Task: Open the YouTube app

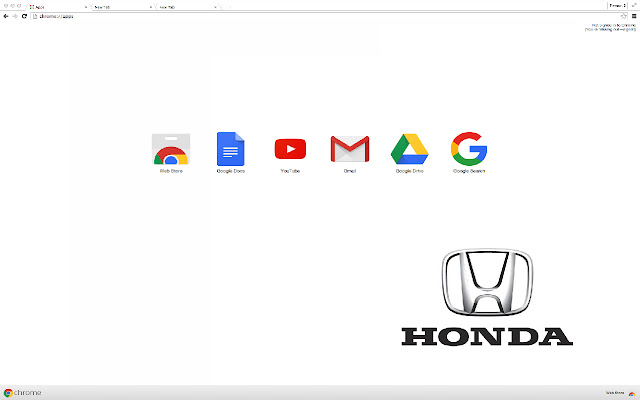Action: [290, 149]
